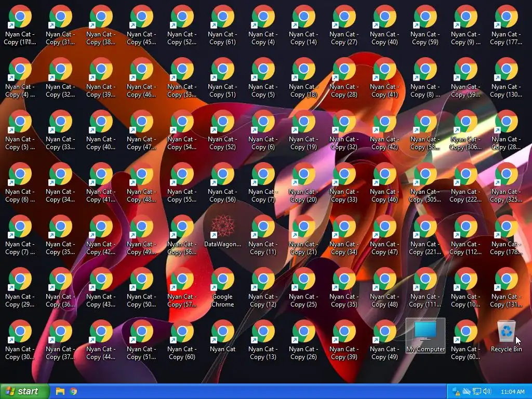The image size is (532, 399).
Task: Select the Nyan Cat - Copy (55... shortcut
Action: pos(182,183)
